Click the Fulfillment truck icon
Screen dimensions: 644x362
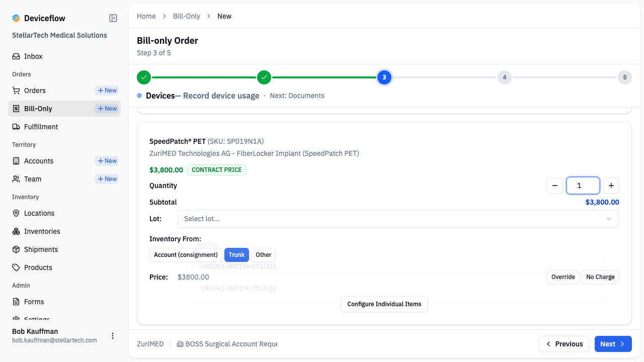click(16, 127)
